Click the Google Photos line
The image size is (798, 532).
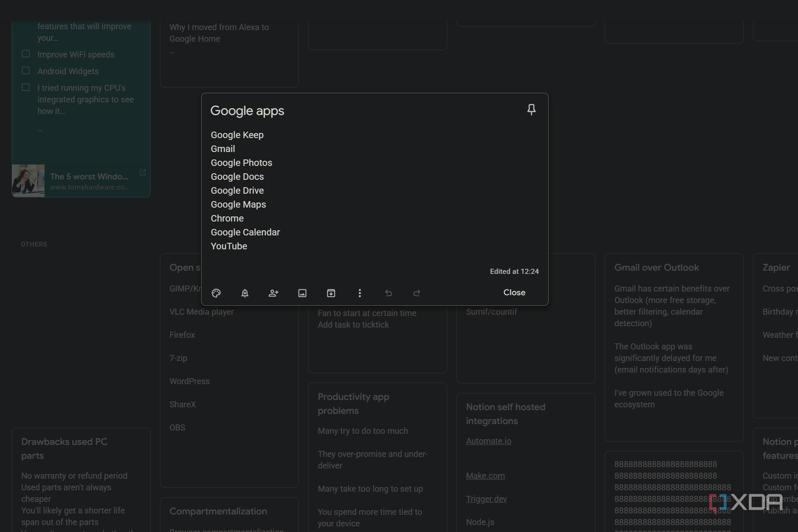pos(241,163)
